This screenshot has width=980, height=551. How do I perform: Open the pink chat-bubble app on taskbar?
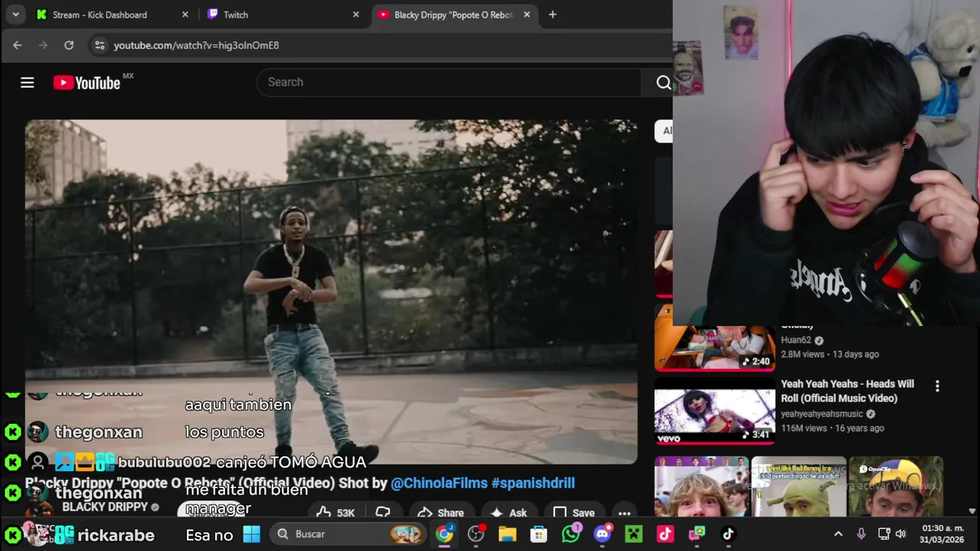point(697,534)
